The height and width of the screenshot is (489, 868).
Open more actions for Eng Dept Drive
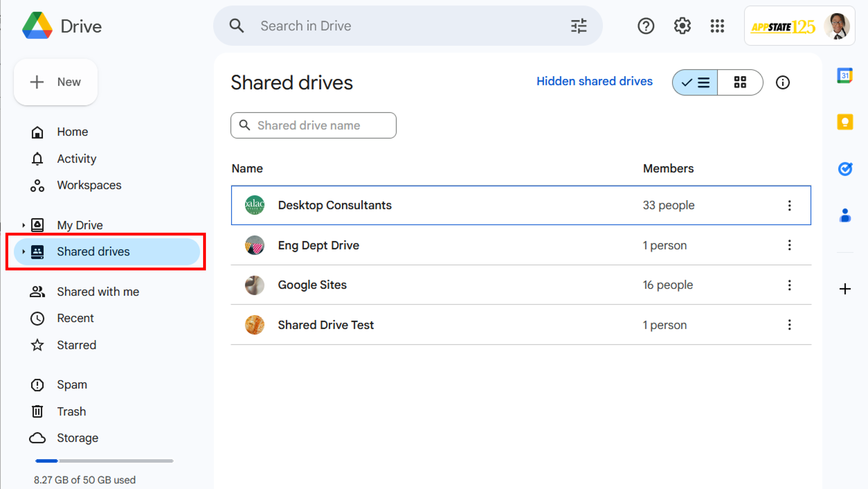coord(789,245)
